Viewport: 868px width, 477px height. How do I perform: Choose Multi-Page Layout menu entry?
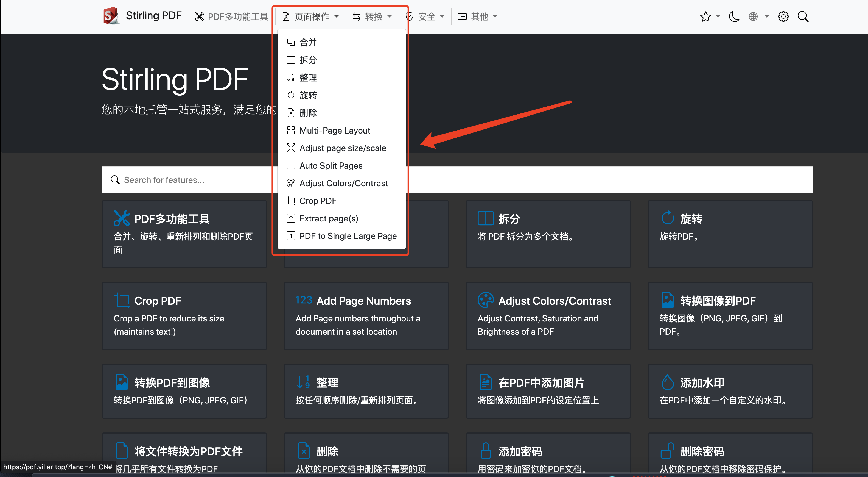coord(341,130)
